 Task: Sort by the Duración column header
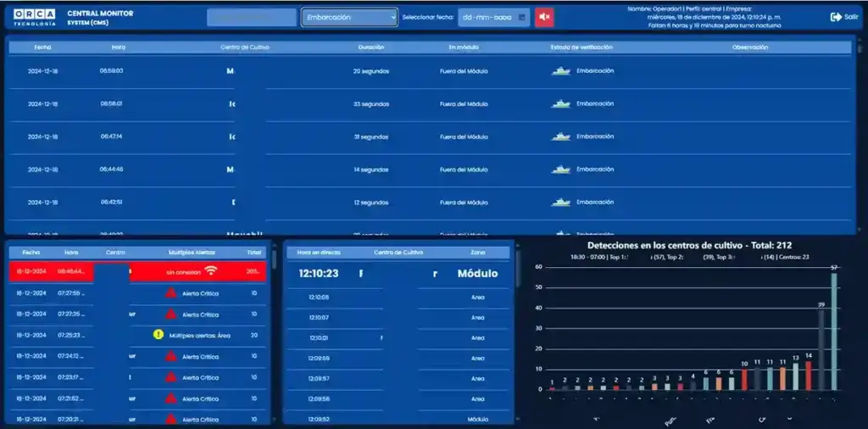[370, 47]
